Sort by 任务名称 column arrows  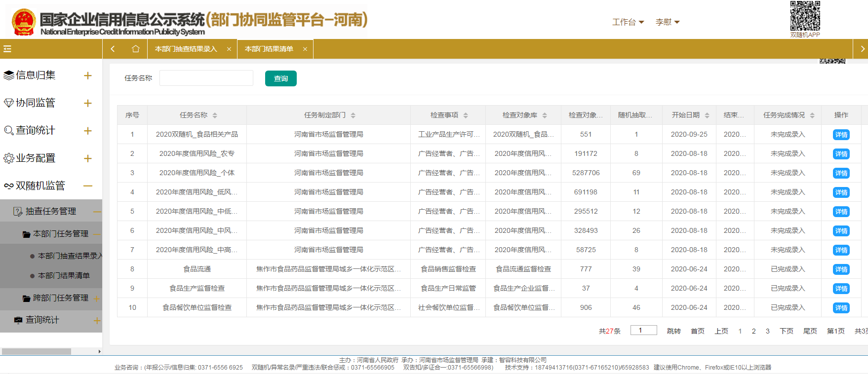coord(215,115)
